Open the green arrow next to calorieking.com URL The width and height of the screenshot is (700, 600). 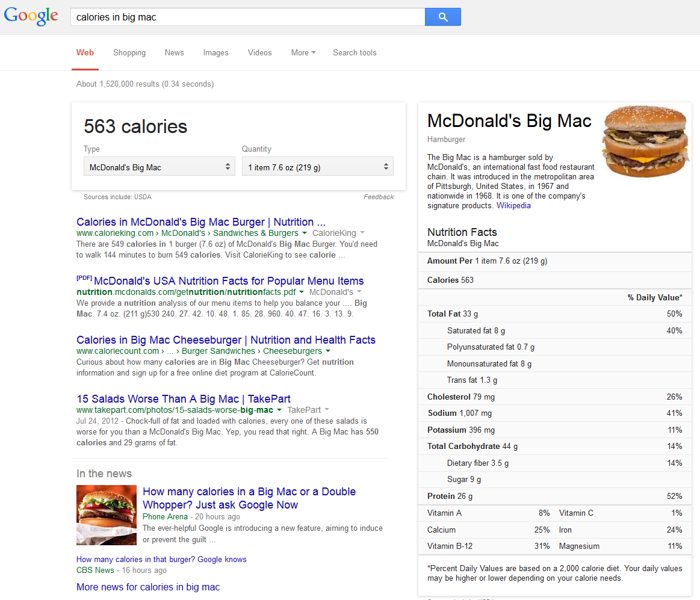(305, 233)
